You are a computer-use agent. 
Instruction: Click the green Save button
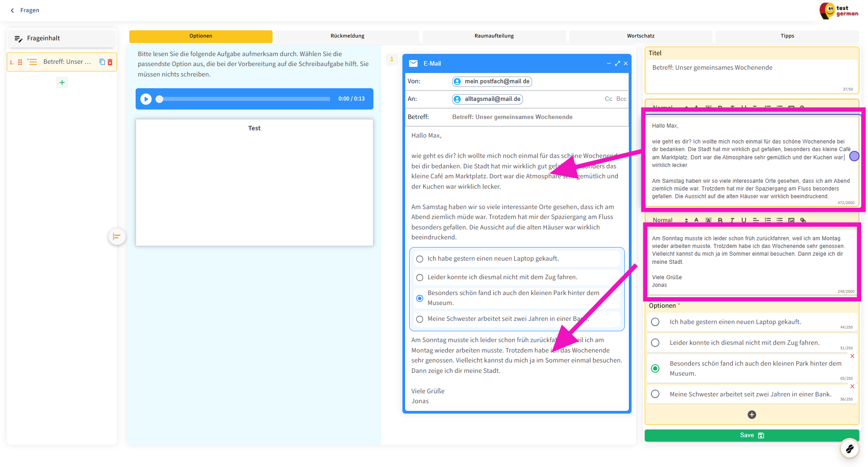[751, 435]
